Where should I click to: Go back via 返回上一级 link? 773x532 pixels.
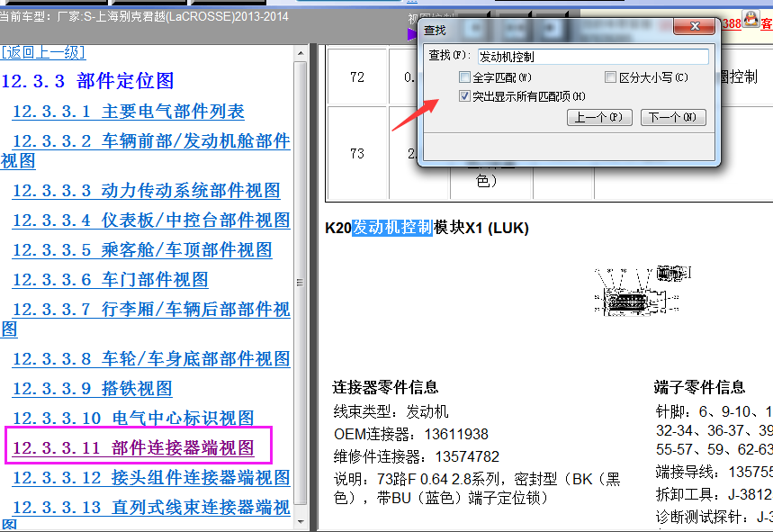pyautogui.click(x=43, y=52)
